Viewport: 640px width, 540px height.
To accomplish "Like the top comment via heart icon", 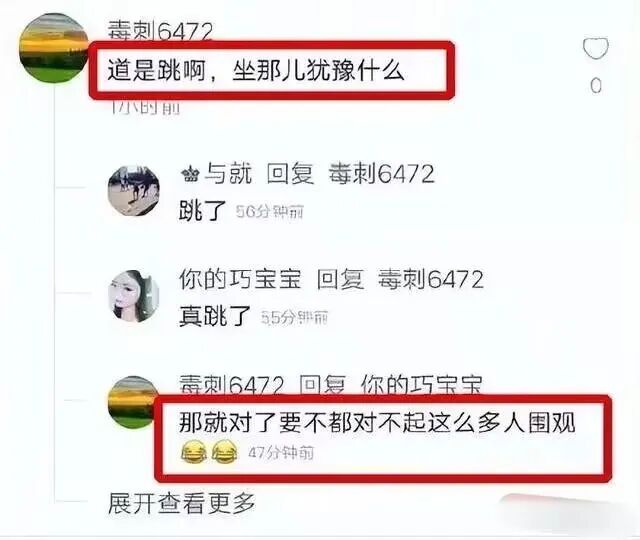I will pyautogui.click(x=596, y=49).
